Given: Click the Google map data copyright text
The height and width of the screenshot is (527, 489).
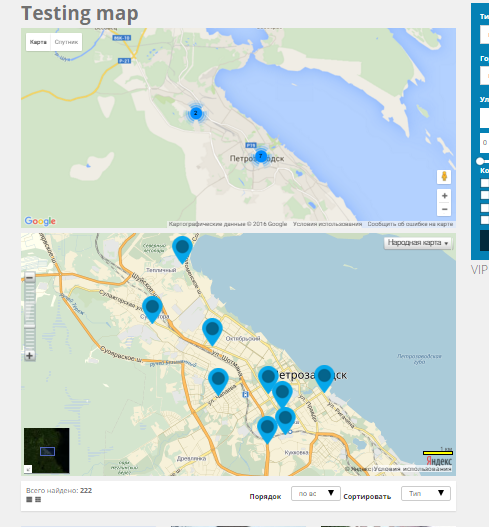Looking at the screenshot, I should pos(228,224).
